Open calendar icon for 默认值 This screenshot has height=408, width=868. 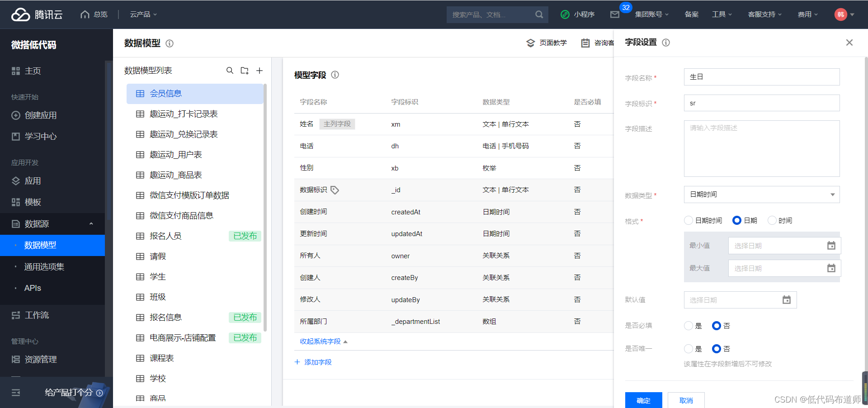[787, 300]
